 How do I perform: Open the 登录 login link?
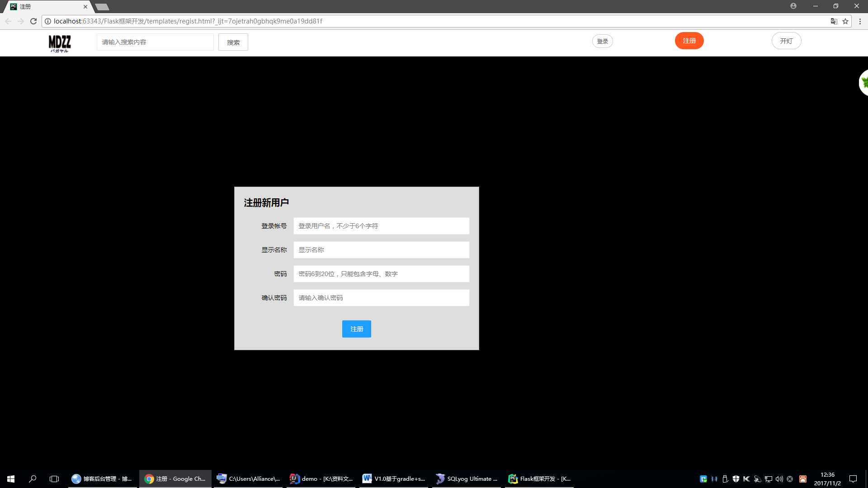click(x=603, y=41)
